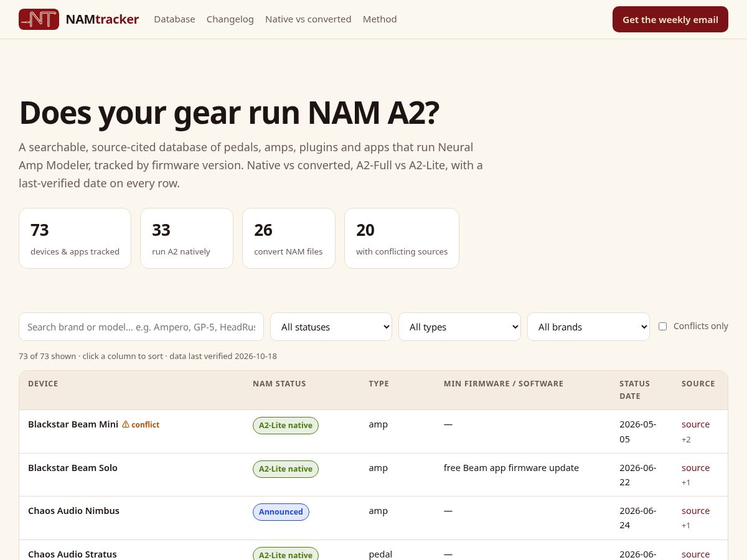Click the 2026-06-22 status date
747x560 pixels.
pos(638,475)
